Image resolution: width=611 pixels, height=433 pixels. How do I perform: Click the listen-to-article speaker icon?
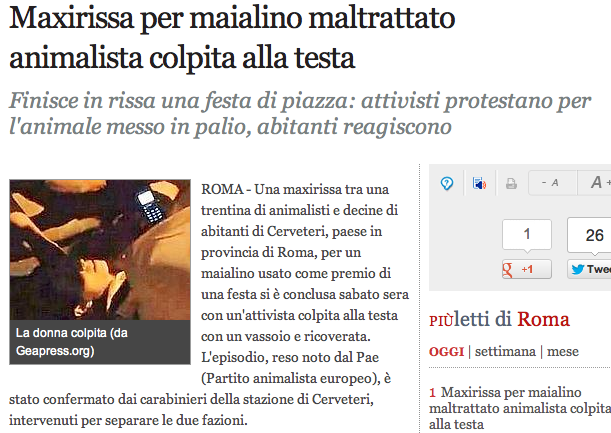(x=479, y=183)
